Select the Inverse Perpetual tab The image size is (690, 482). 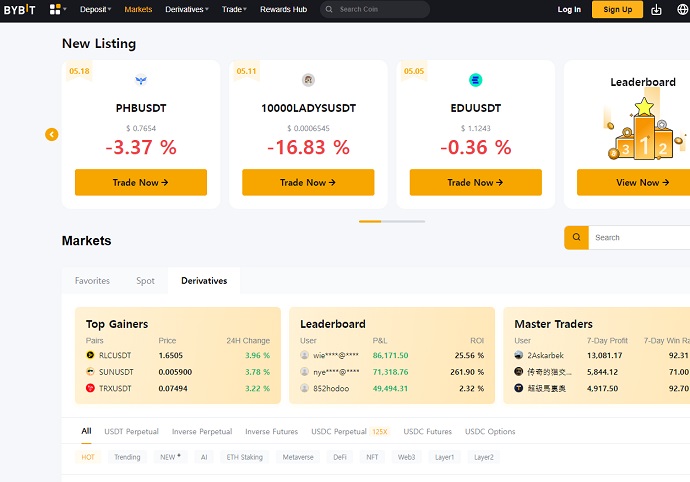tap(202, 431)
